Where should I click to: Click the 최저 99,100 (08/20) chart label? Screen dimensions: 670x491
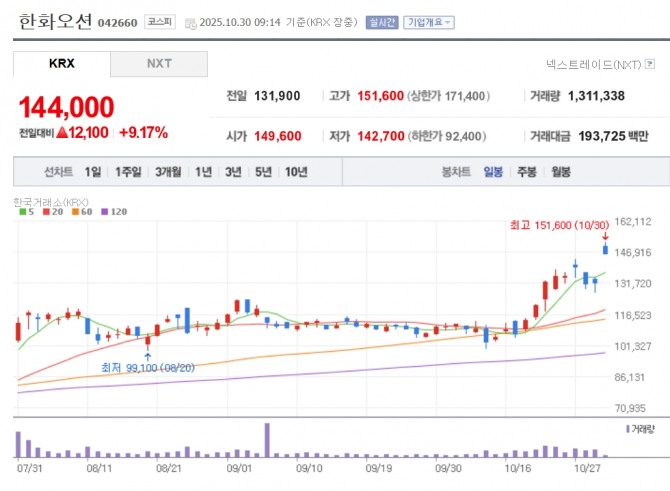(148, 368)
